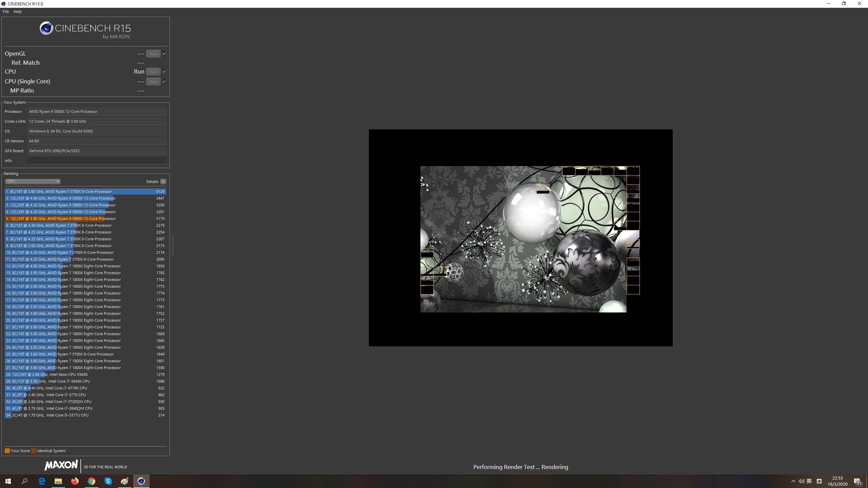
Task: Select the Intel Core i5-3317U ranking entry
Action: point(85,415)
